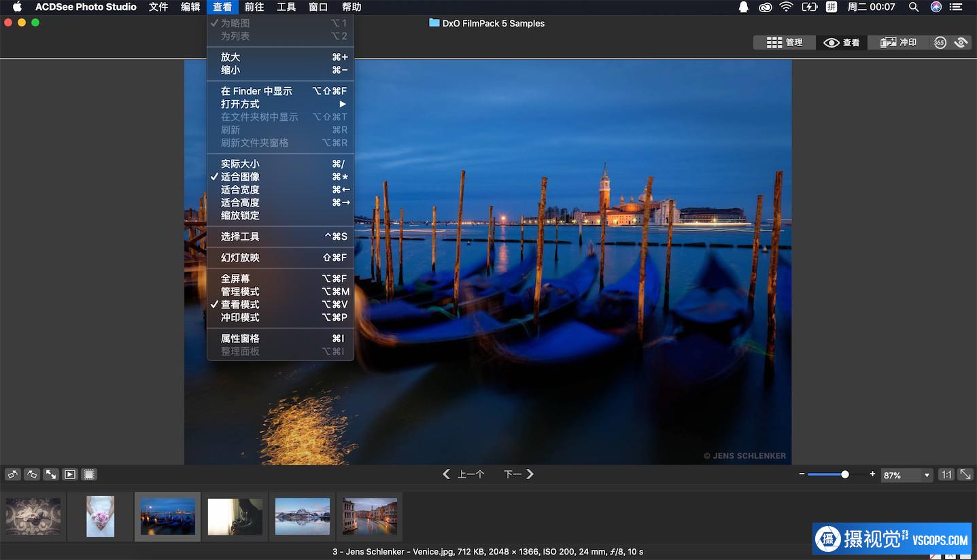Select the Venice canal thumbnail in filmstrip

(370, 517)
